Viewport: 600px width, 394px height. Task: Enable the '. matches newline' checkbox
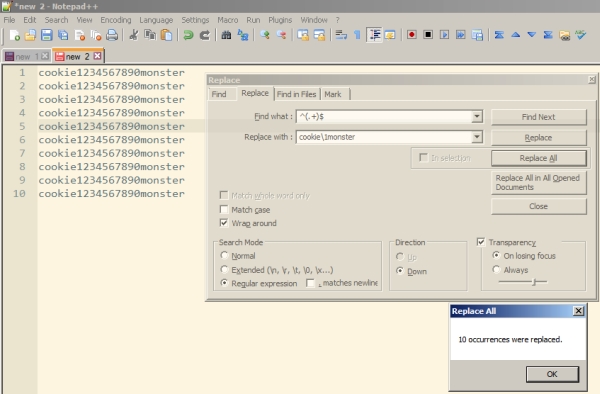(310, 283)
